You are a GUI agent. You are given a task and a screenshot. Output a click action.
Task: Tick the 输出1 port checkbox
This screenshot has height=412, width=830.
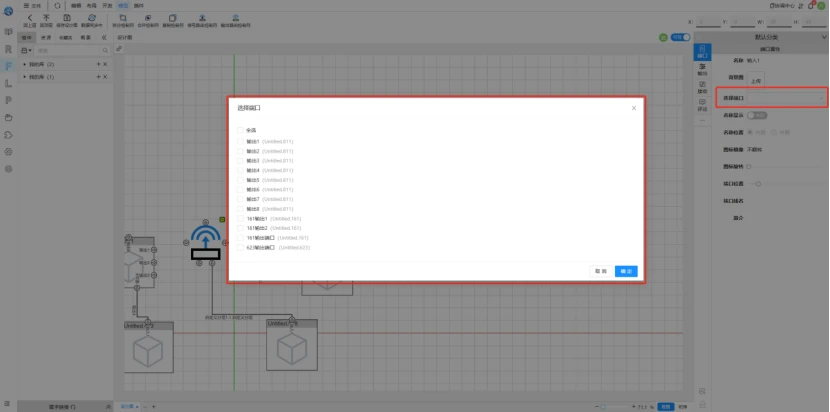tap(240, 141)
